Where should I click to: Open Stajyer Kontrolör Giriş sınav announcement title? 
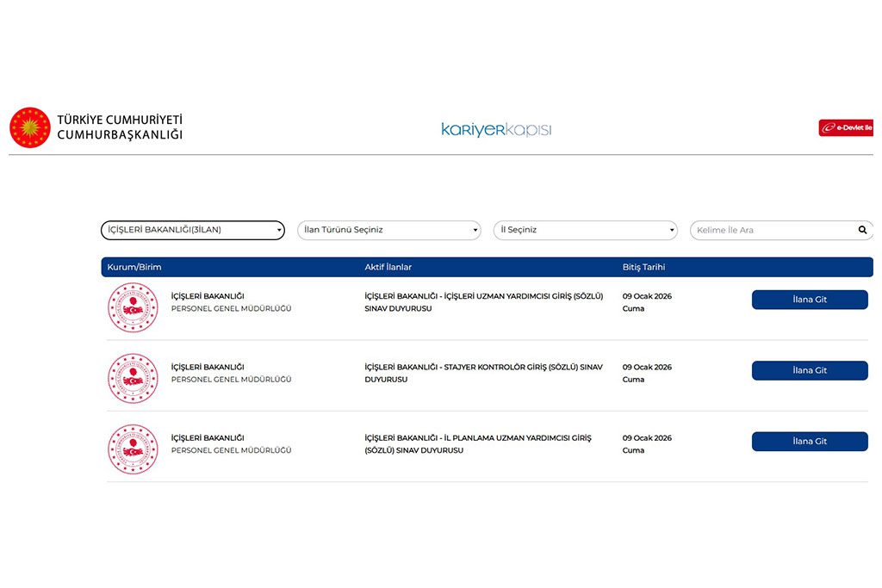click(x=483, y=373)
